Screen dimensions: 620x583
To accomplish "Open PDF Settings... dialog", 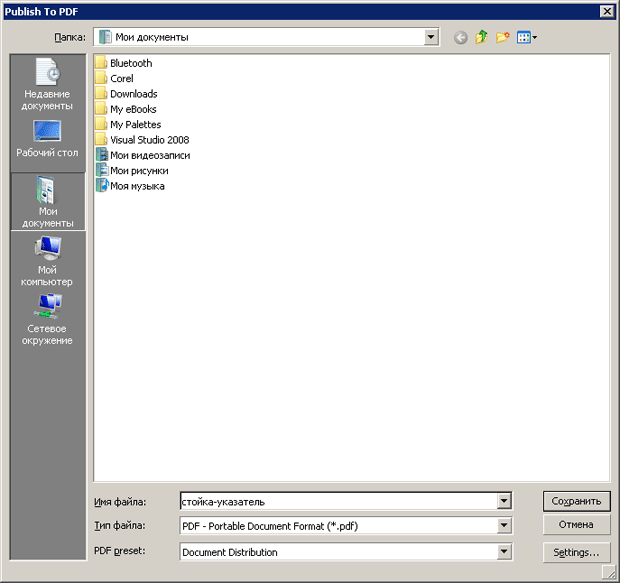I will tap(576, 552).
